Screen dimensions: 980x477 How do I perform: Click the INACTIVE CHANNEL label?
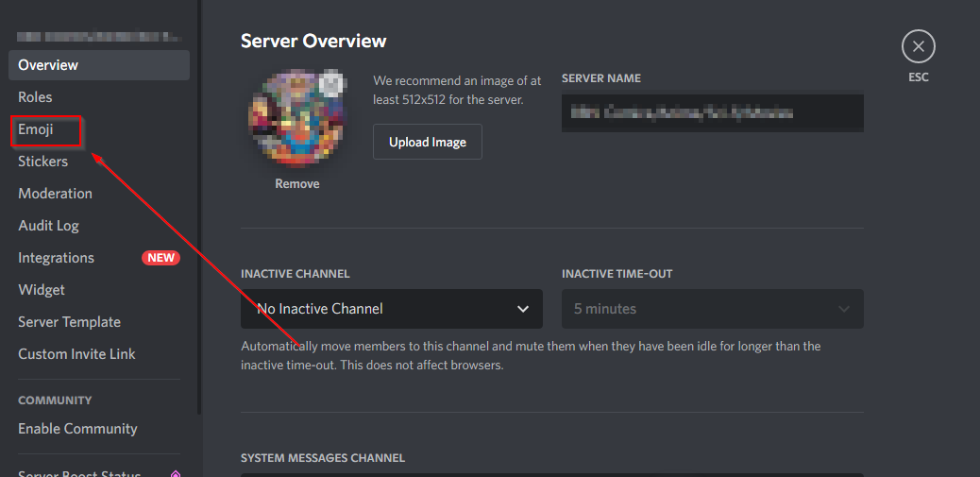pos(295,274)
